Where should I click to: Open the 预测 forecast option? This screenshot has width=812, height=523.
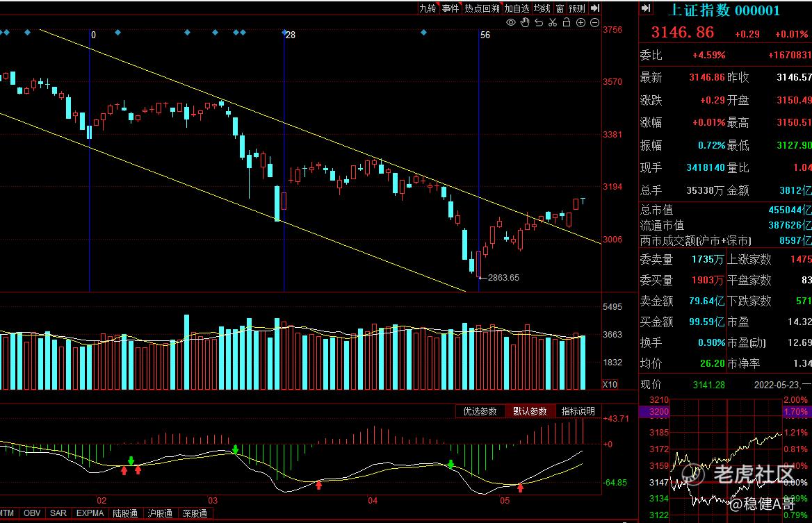tap(577, 8)
